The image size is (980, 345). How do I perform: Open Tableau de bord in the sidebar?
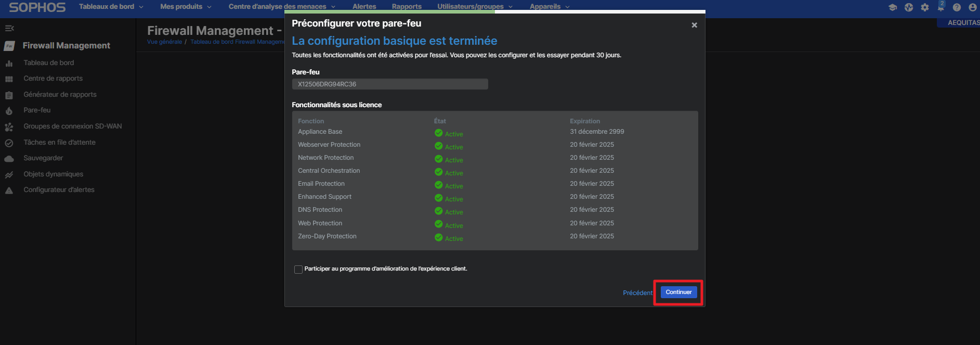pos(49,63)
